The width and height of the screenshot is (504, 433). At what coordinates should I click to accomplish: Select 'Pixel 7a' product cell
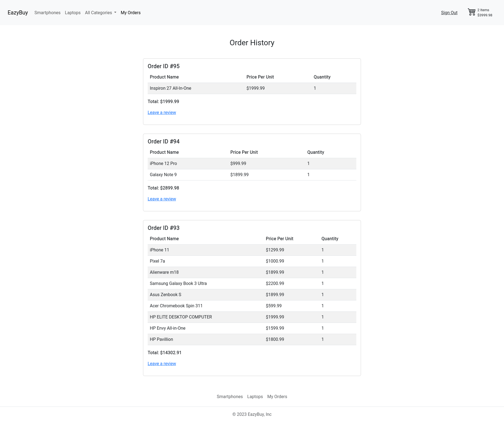206,261
